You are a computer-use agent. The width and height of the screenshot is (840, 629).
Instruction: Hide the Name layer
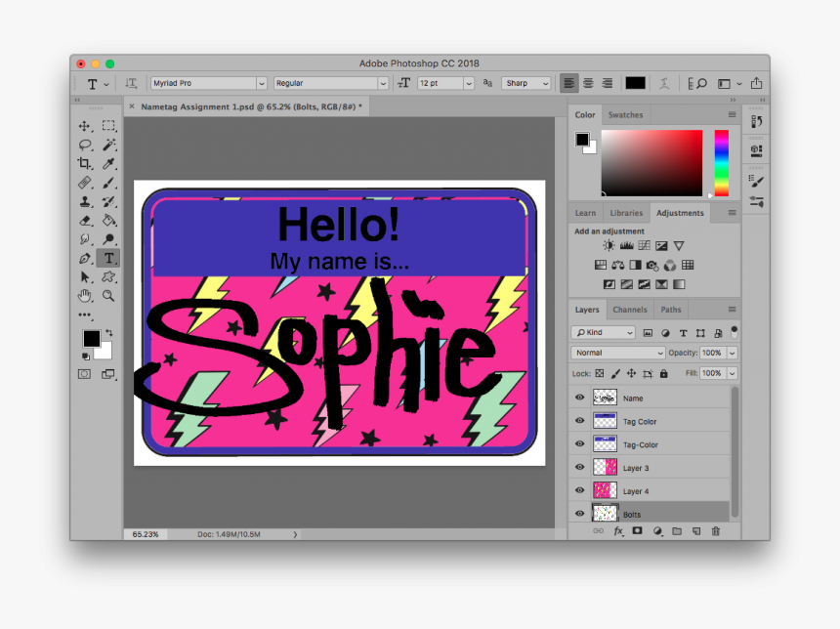point(580,398)
